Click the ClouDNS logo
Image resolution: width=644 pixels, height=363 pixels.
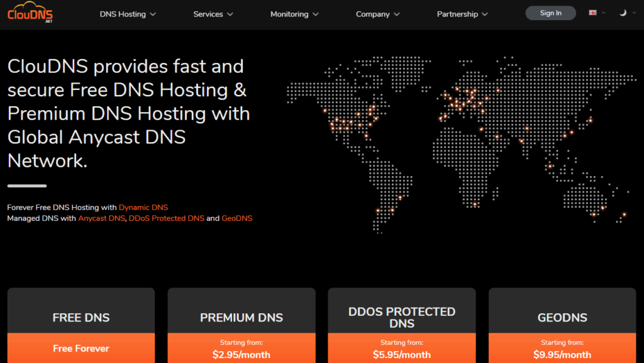(x=30, y=13)
